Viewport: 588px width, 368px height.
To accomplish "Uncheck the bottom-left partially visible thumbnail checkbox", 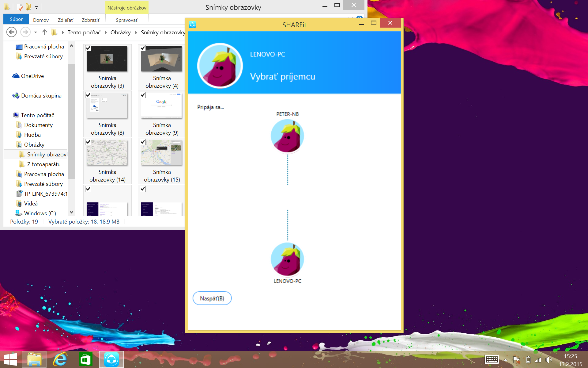I will coord(88,189).
